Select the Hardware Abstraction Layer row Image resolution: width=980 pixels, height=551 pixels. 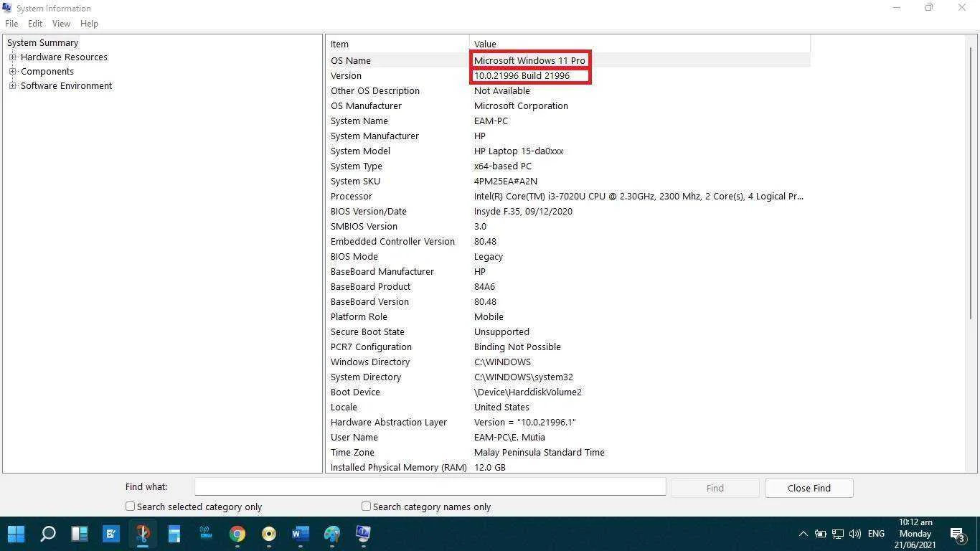tap(568, 422)
